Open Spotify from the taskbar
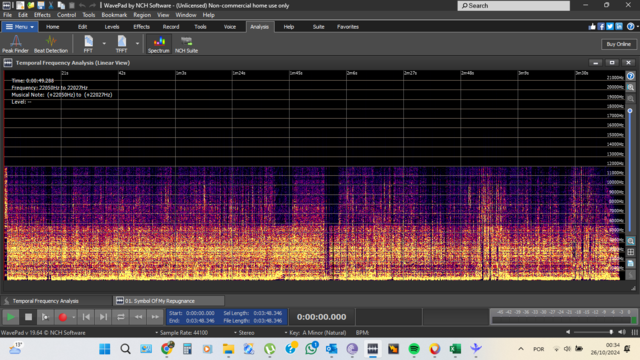Viewport: 640px width, 360px height. pyautogui.click(x=414, y=349)
